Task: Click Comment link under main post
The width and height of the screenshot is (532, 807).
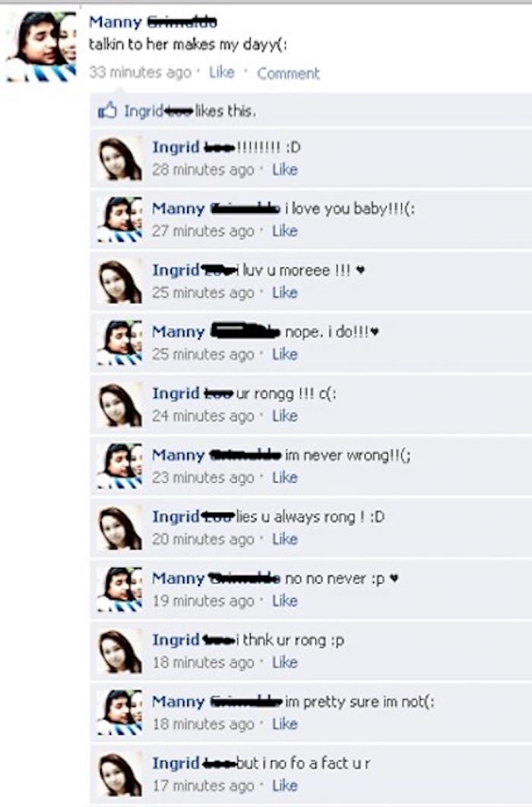Action: 288,74
